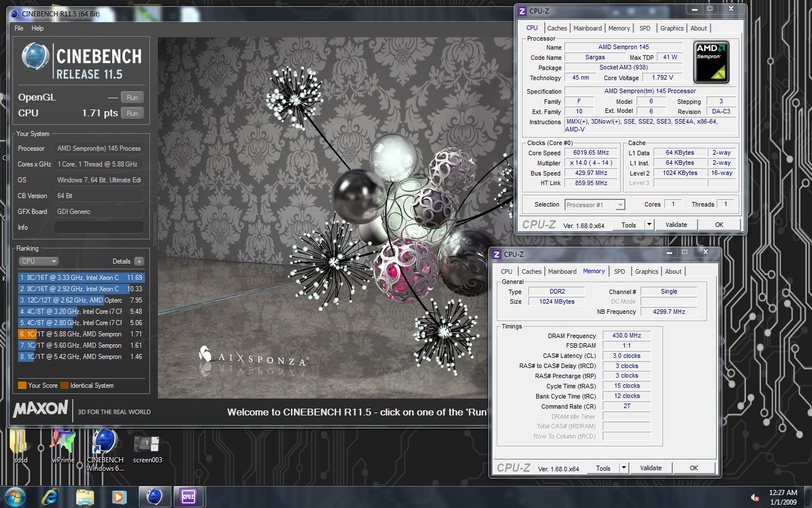Screen dimensions: 812x508
Task: Launch CINEBENCH Windows 64 desktop shortcut
Action: [105, 450]
